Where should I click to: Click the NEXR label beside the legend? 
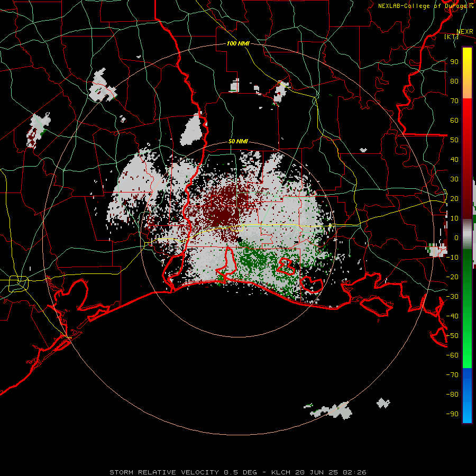(x=464, y=32)
